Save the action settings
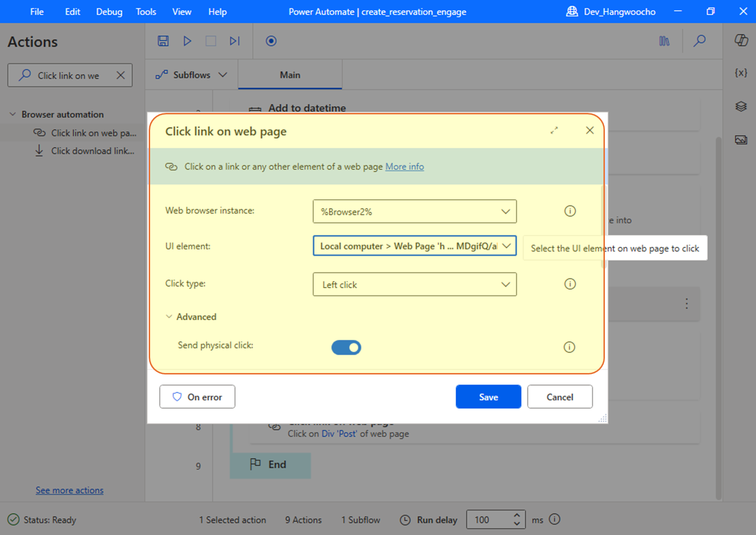Image resolution: width=756 pixels, height=535 pixels. click(488, 397)
